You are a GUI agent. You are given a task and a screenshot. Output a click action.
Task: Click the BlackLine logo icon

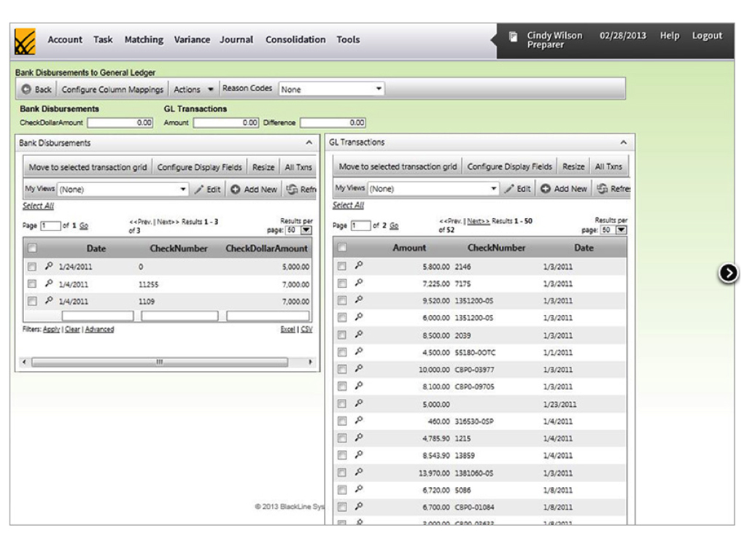click(x=25, y=42)
